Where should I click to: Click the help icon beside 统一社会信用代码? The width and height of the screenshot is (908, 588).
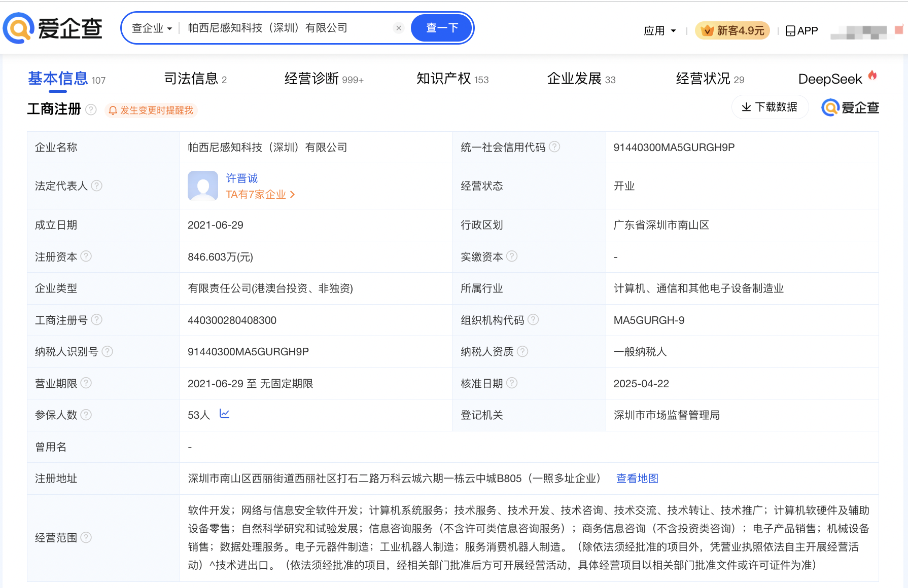coord(555,147)
